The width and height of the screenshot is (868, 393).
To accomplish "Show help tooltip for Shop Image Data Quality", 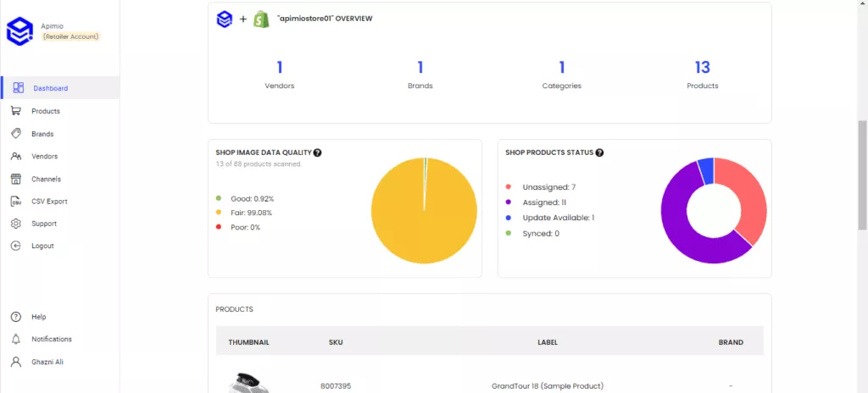I will 317,152.
